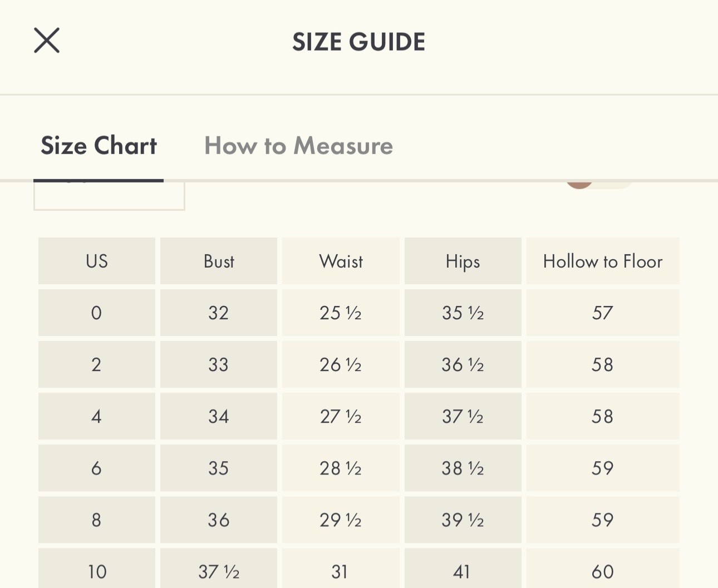This screenshot has width=718, height=588.
Task: Switch to the How to Measure tab
Action: click(x=298, y=146)
